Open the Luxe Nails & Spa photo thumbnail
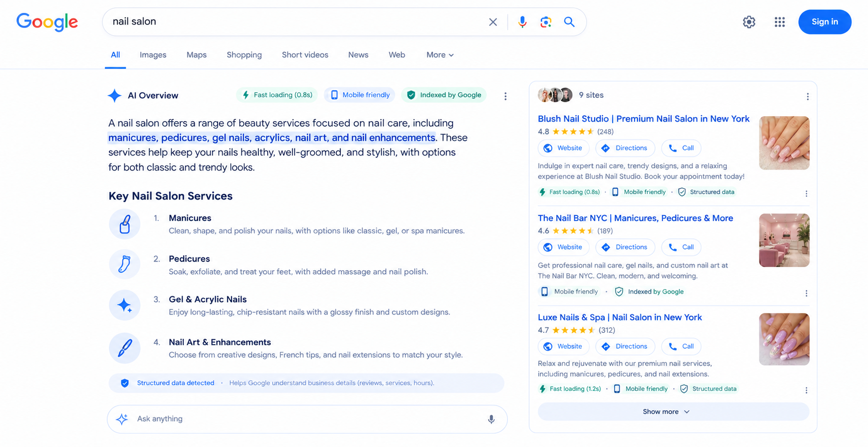The width and height of the screenshot is (868, 447). (784, 339)
